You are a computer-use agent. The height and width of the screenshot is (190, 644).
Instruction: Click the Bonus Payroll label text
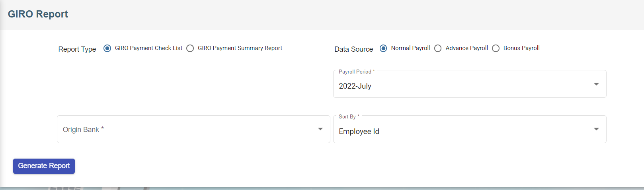pos(521,48)
